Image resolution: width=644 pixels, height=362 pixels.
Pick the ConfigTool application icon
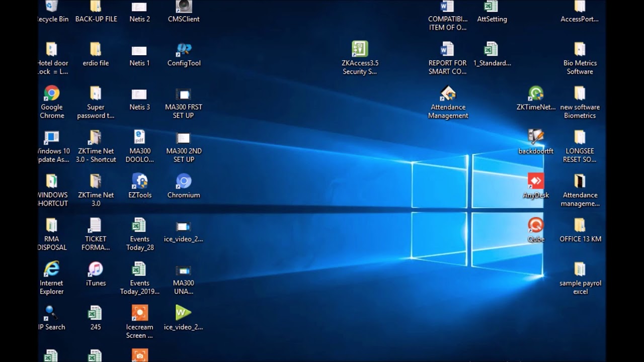(x=184, y=54)
